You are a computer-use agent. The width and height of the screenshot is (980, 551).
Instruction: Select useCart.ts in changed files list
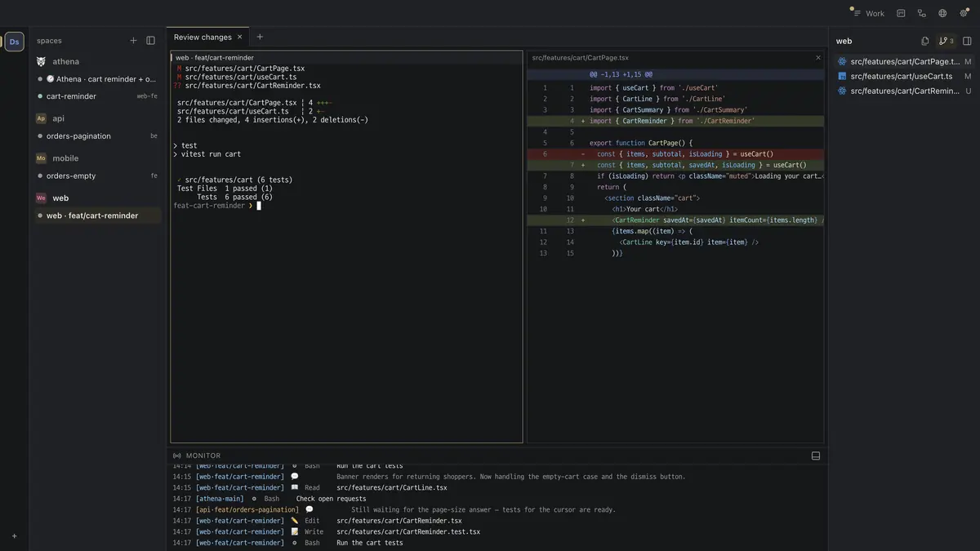coord(904,76)
